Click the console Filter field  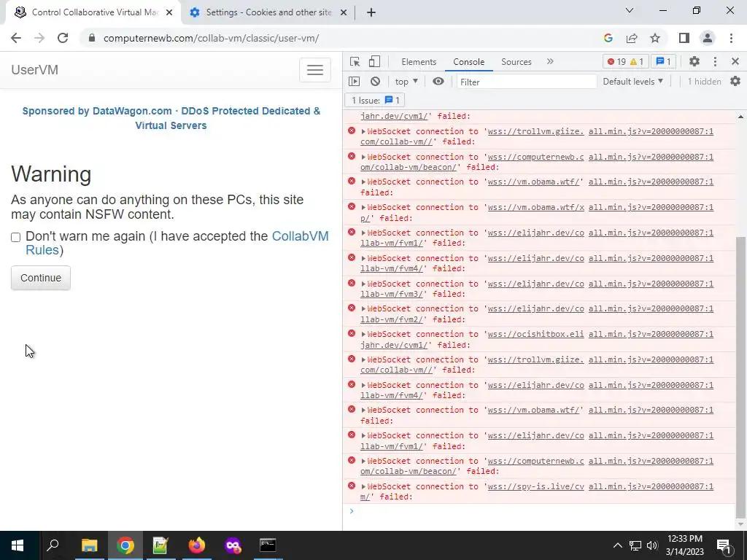pyautogui.click(x=527, y=82)
